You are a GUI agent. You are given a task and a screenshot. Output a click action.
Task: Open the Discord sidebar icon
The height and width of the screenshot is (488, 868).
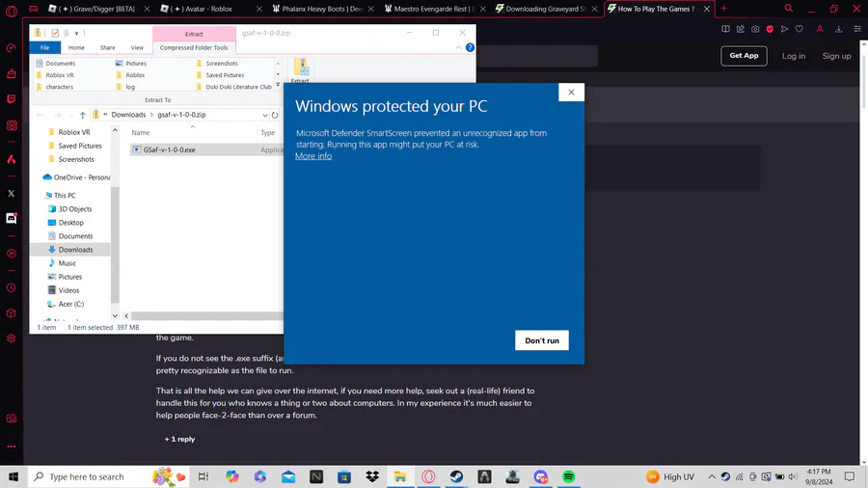coord(11,219)
